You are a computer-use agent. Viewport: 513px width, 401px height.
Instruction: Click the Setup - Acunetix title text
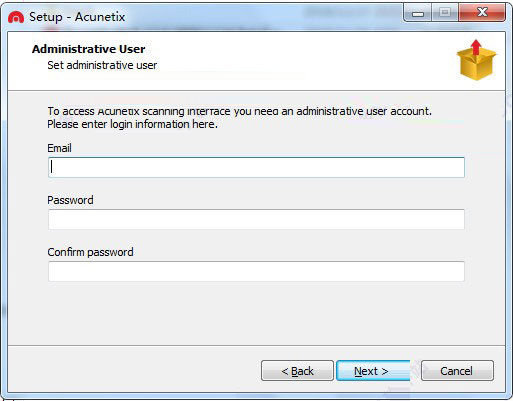click(x=77, y=17)
